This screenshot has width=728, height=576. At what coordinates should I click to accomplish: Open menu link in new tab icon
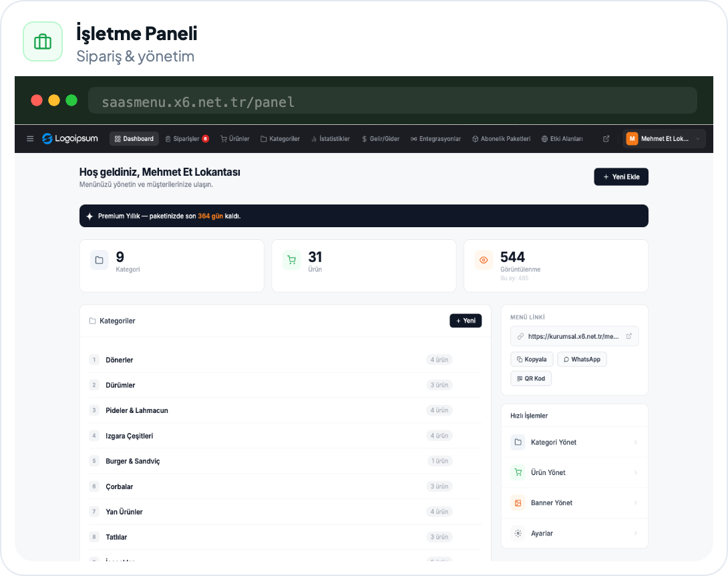[628, 336]
